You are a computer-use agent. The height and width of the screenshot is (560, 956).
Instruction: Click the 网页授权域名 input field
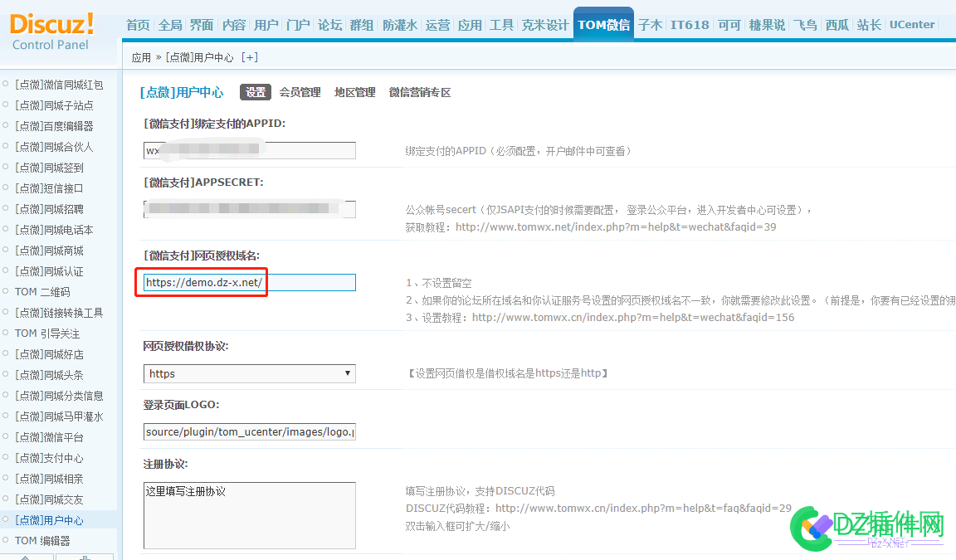[x=248, y=282]
